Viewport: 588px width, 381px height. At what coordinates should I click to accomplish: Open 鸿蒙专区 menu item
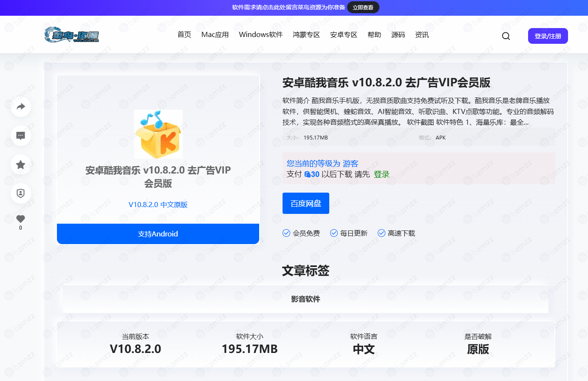click(x=306, y=35)
